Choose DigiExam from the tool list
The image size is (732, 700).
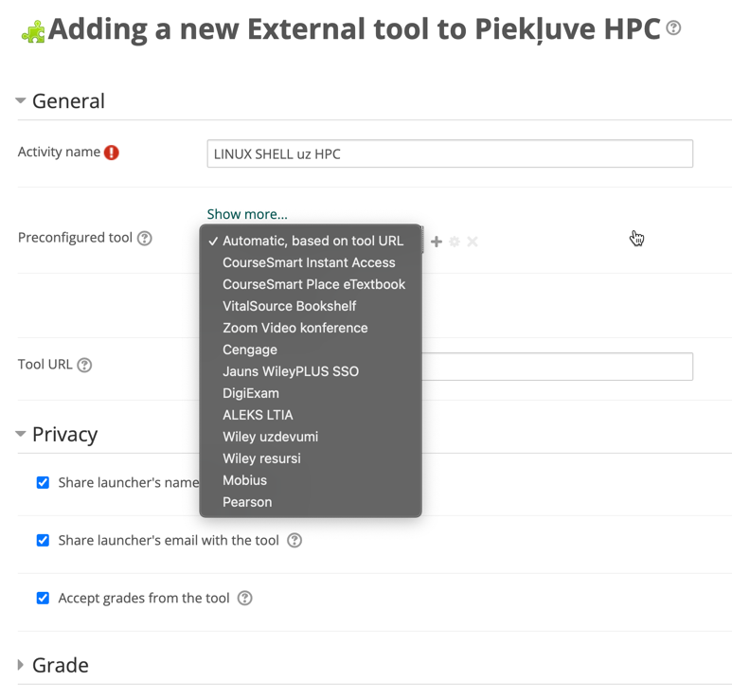point(311,393)
